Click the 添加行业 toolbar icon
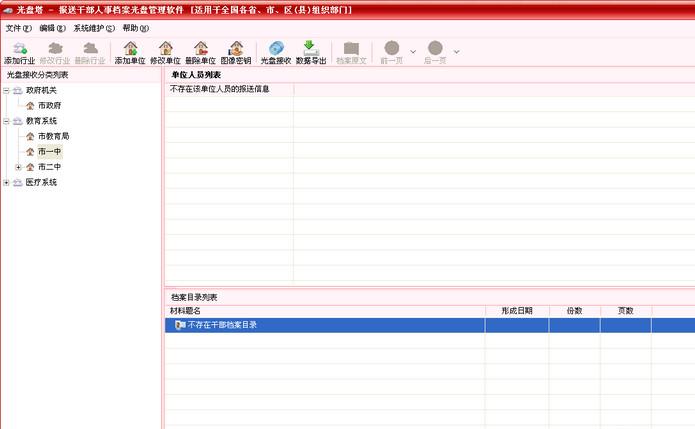Screen dimensions: 695x429 coord(20,53)
